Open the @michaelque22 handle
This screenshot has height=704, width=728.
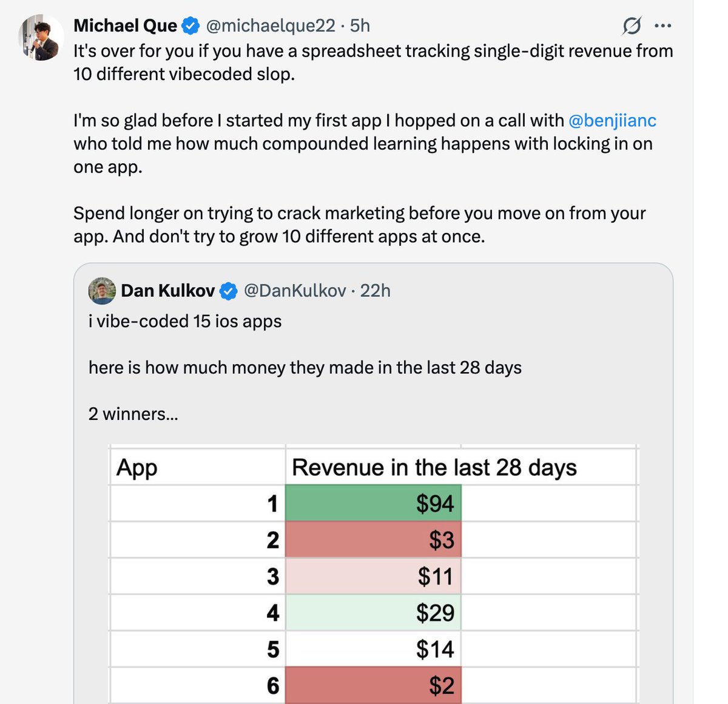pos(271,25)
